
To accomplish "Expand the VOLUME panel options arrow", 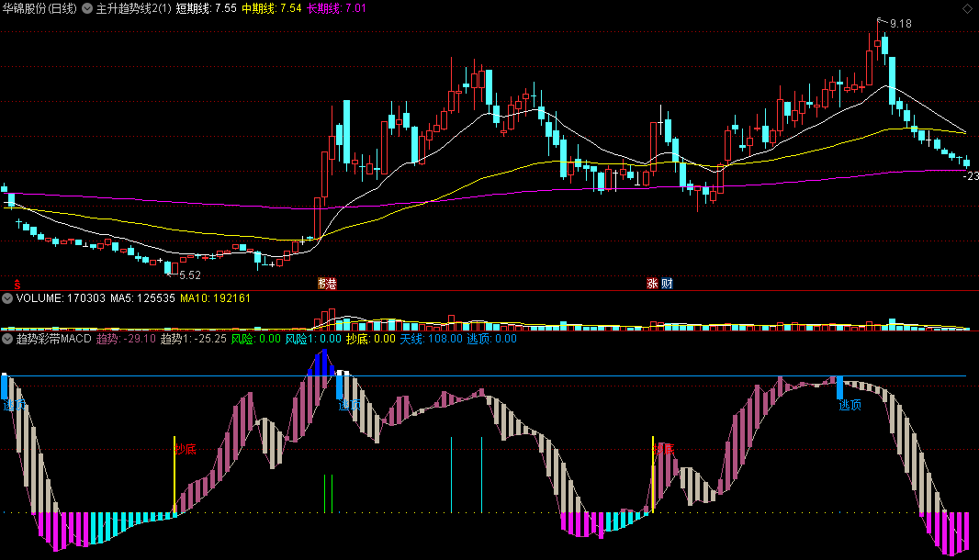I will click(7, 298).
